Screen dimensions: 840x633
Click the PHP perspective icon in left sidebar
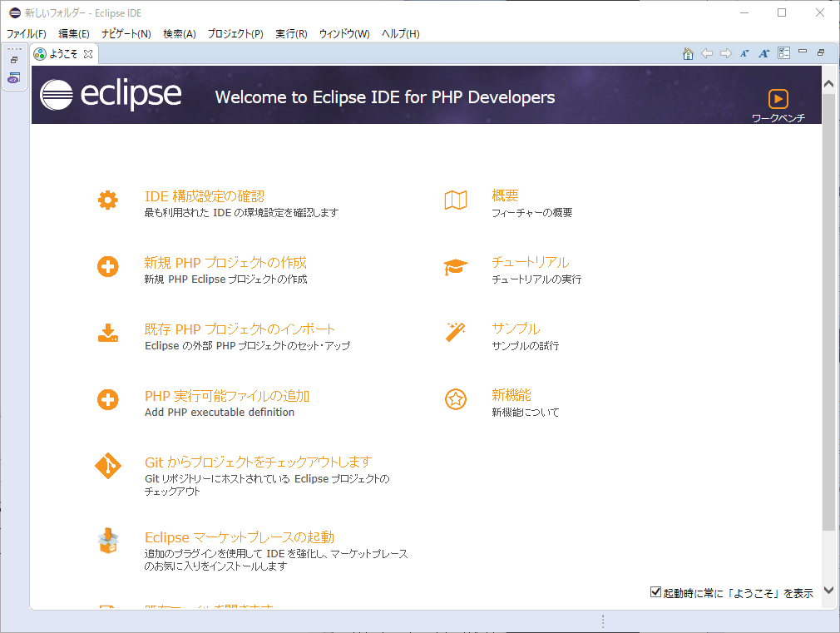pos(14,78)
